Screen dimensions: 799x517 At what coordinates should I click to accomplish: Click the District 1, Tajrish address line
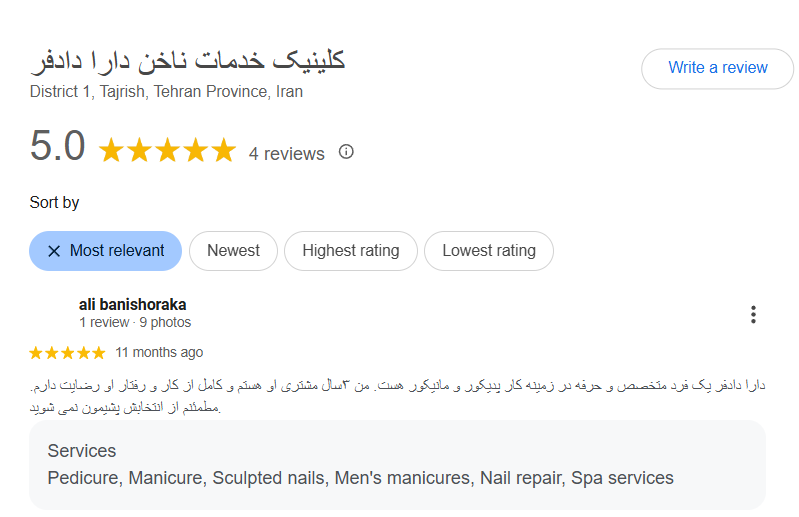[166, 92]
